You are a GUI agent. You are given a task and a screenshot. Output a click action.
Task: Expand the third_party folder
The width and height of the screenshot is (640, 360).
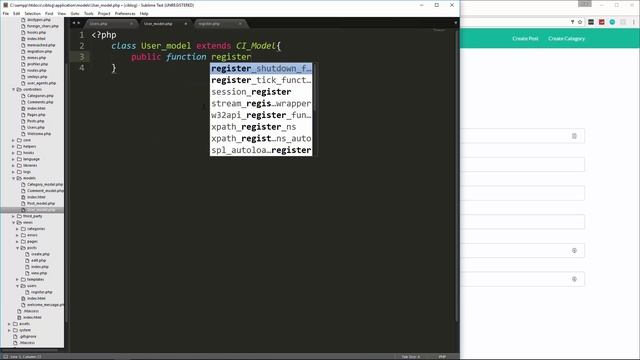[x=13, y=216]
